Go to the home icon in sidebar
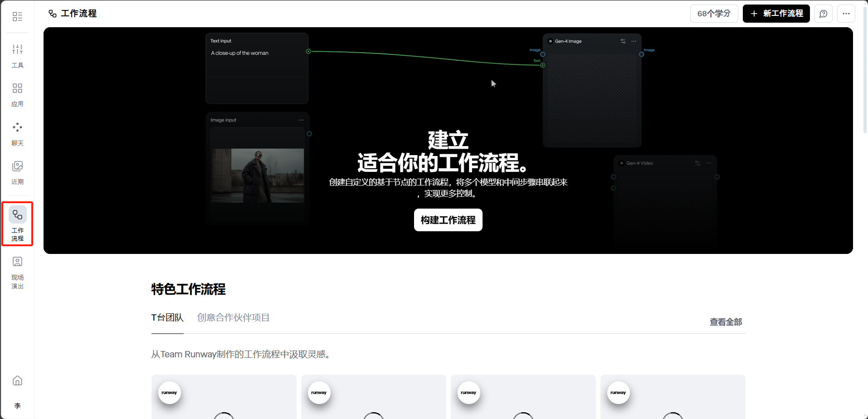This screenshot has width=868, height=419. (17, 380)
